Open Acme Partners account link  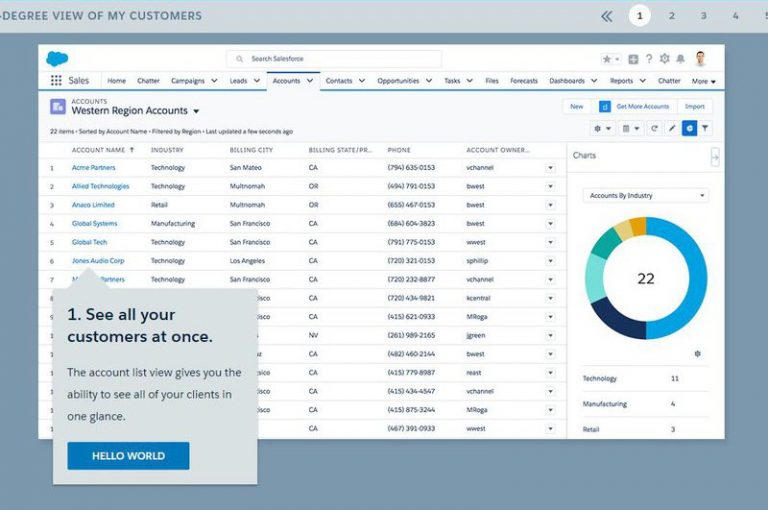click(x=94, y=168)
